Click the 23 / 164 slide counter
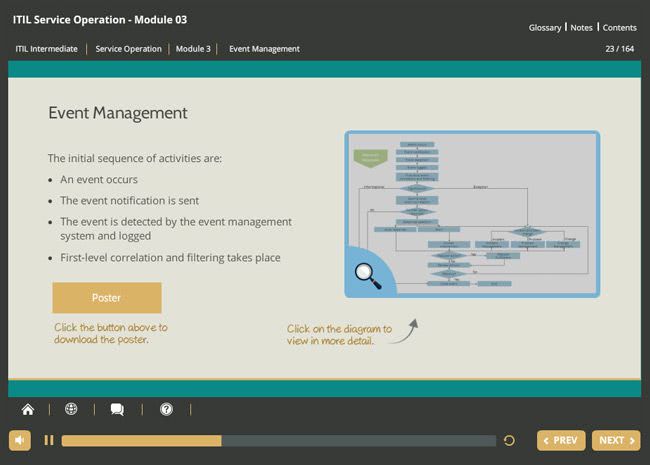650x465 pixels. pos(619,49)
